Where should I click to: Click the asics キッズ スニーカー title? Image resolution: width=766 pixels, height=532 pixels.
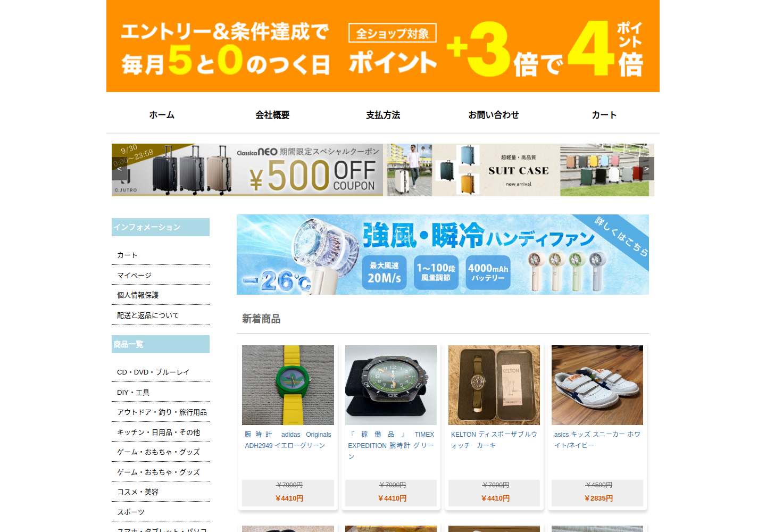(x=597, y=440)
